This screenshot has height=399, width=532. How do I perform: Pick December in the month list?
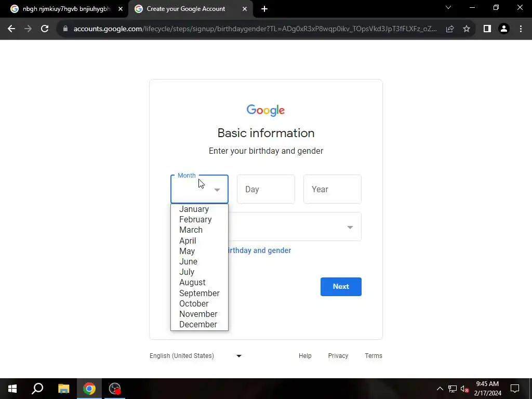(199, 325)
